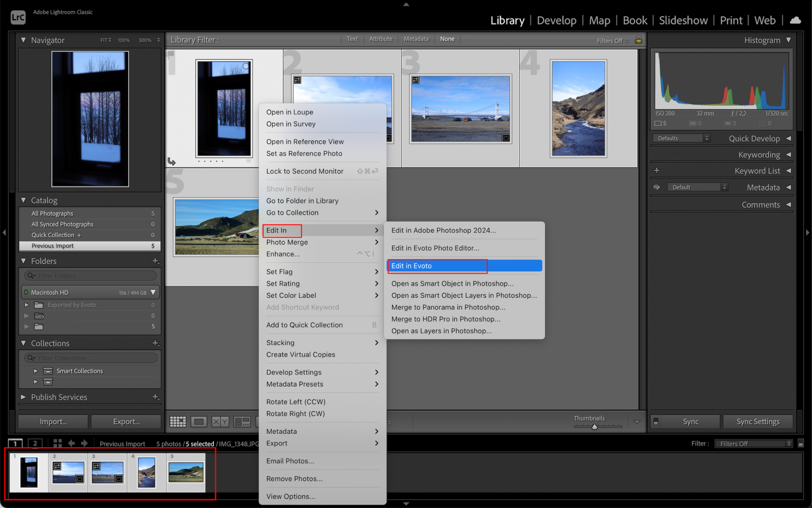
Task: Collapse the Folders panel
Action: tap(23, 261)
